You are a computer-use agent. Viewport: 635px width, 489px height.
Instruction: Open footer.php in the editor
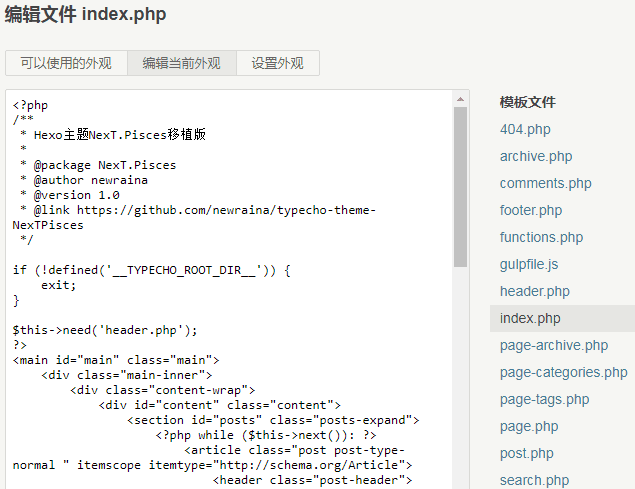(531, 210)
